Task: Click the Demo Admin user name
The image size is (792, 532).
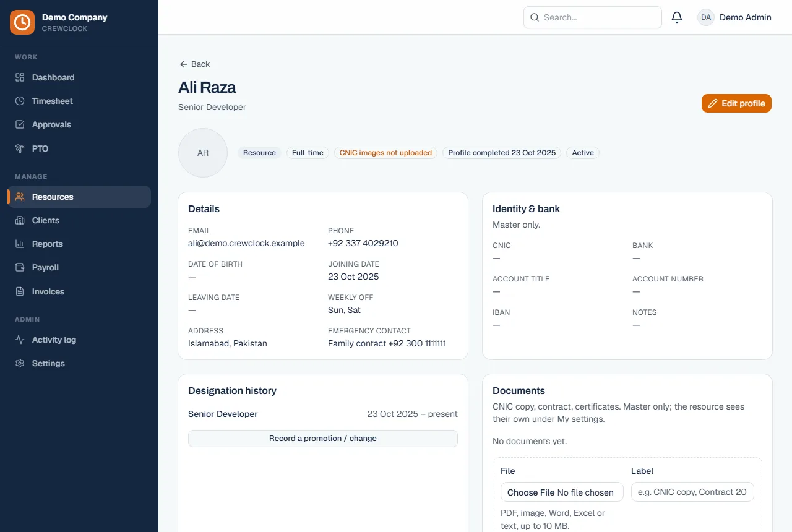Action: 746,17
